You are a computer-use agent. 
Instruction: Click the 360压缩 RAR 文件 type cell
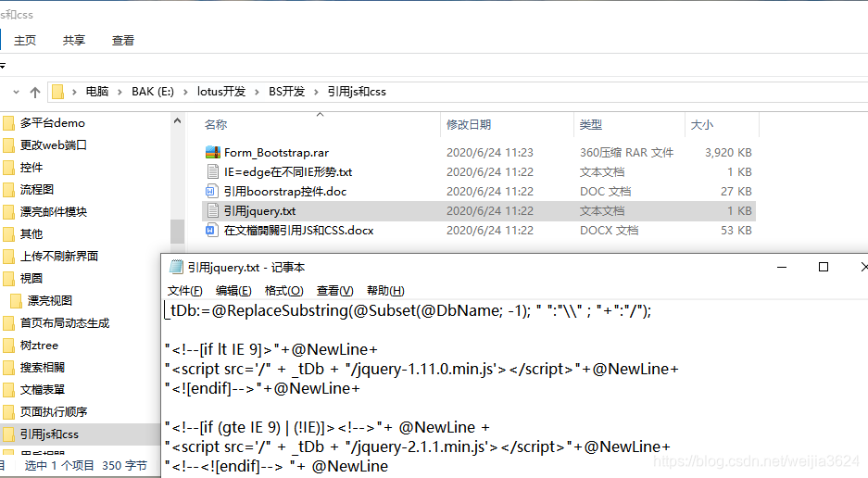(x=626, y=152)
